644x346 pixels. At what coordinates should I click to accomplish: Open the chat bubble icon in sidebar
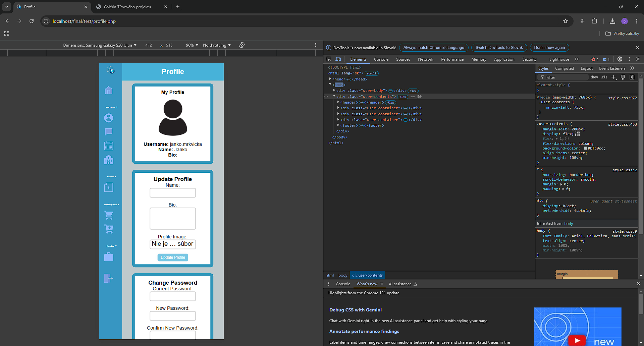point(108,132)
